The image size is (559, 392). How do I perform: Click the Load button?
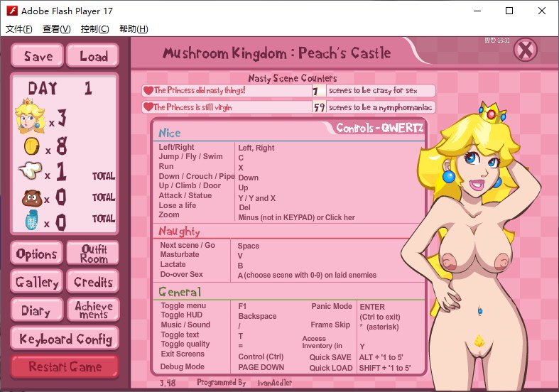[x=92, y=56]
